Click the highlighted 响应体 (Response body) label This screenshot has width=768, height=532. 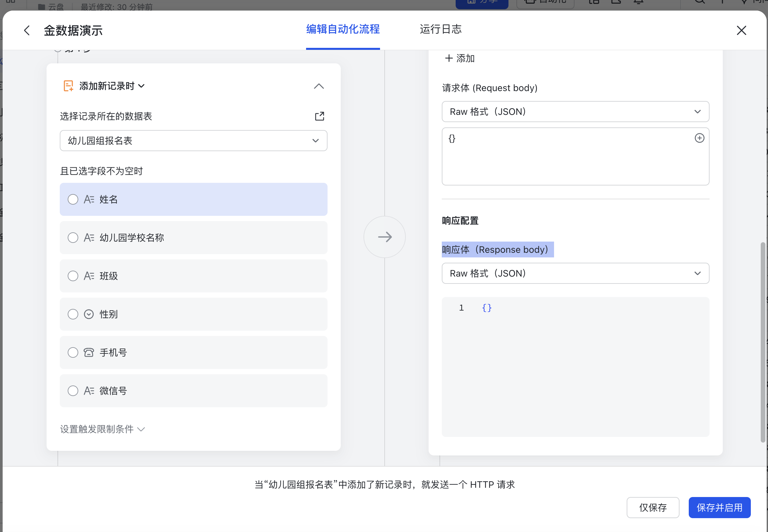point(498,249)
